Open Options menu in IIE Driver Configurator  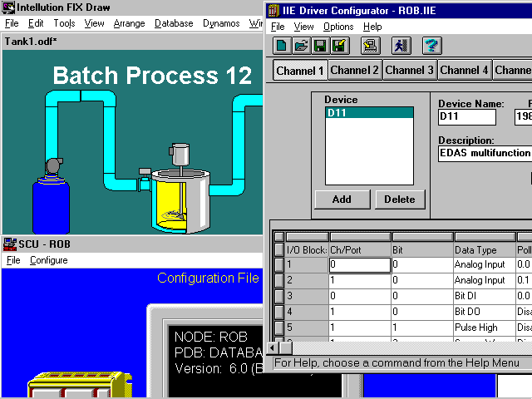(x=338, y=27)
